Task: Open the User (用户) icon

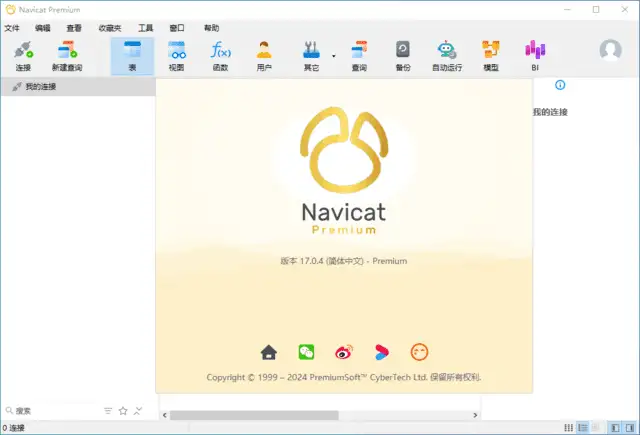Action: (264, 56)
